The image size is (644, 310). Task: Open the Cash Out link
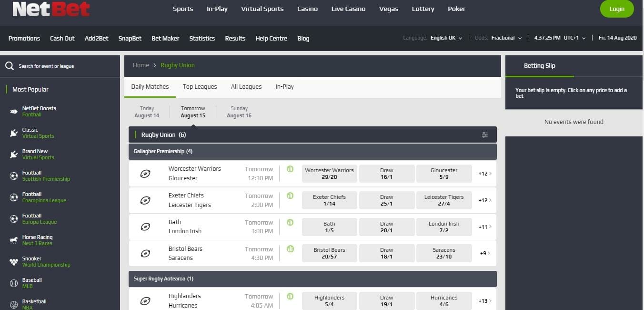(x=62, y=39)
